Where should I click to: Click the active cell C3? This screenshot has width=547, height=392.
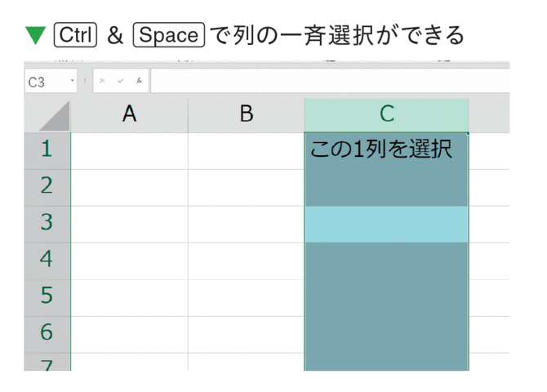pyautogui.click(x=386, y=224)
